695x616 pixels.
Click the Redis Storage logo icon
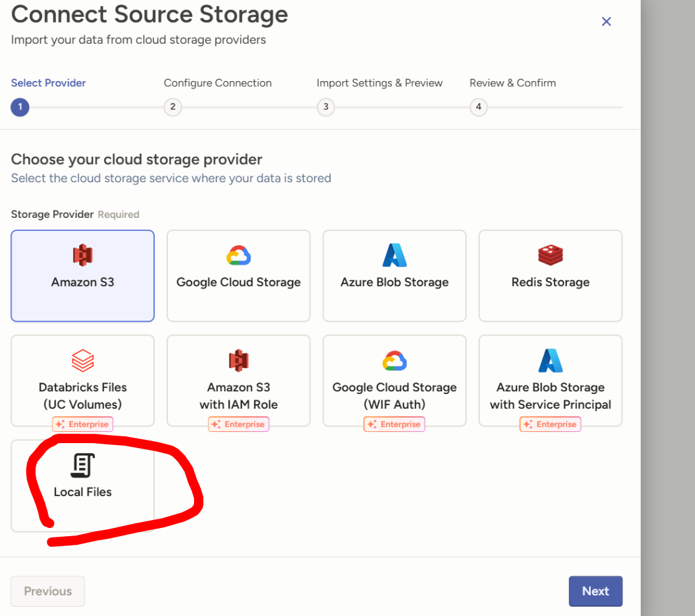(x=550, y=255)
